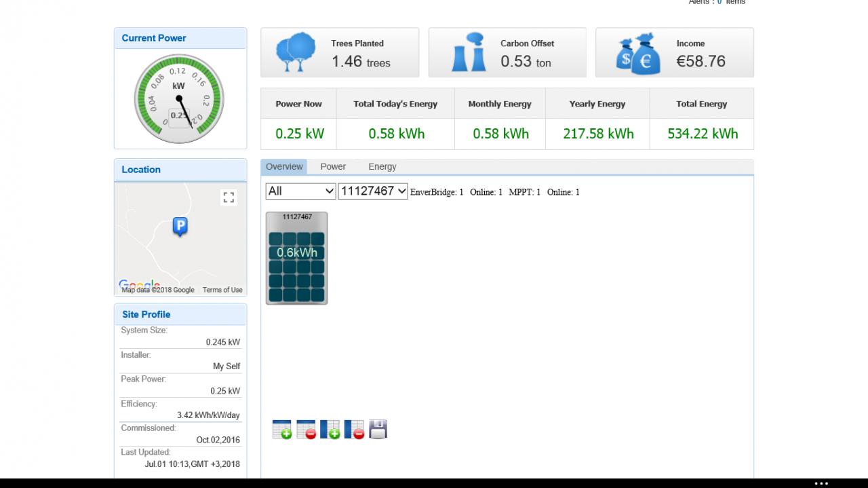868x488 pixels.
Task: Toggle fullscreen view on the location map
Action: 229,198
